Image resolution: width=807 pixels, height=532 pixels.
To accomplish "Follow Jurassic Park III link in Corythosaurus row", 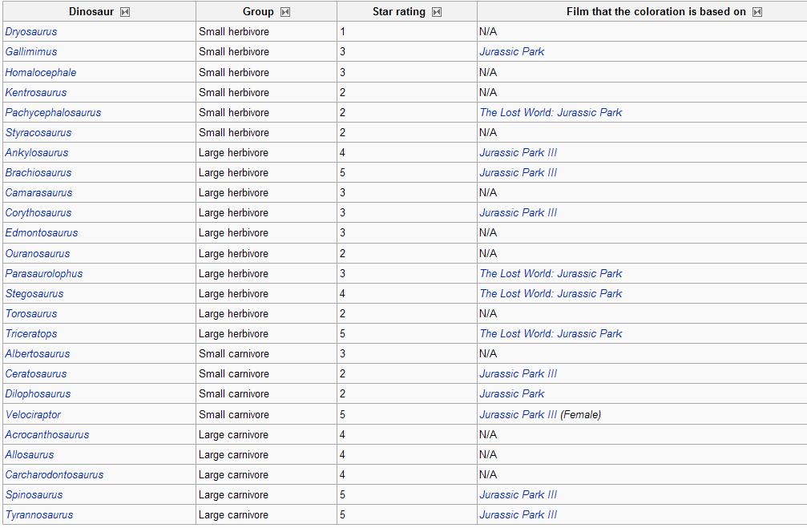I will pos(518,213).
